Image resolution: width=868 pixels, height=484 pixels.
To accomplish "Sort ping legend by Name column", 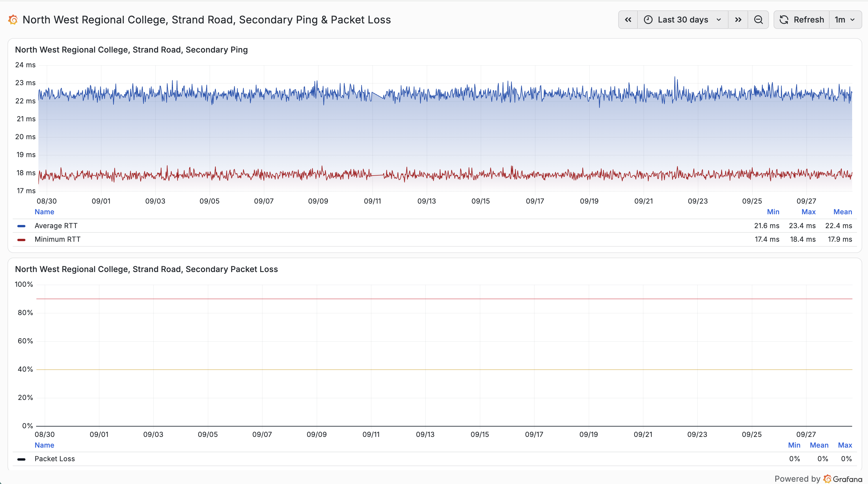I will click(44, 212).
